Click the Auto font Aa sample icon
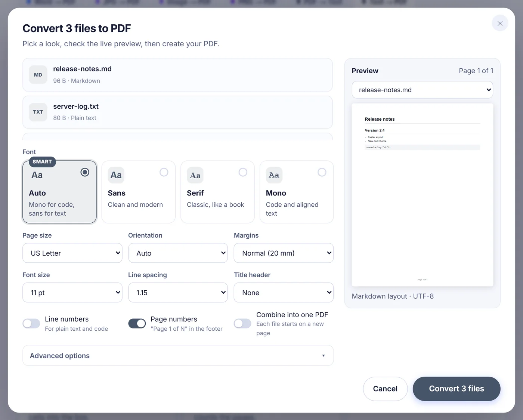The image size is (523, 420). coord(37,175)
